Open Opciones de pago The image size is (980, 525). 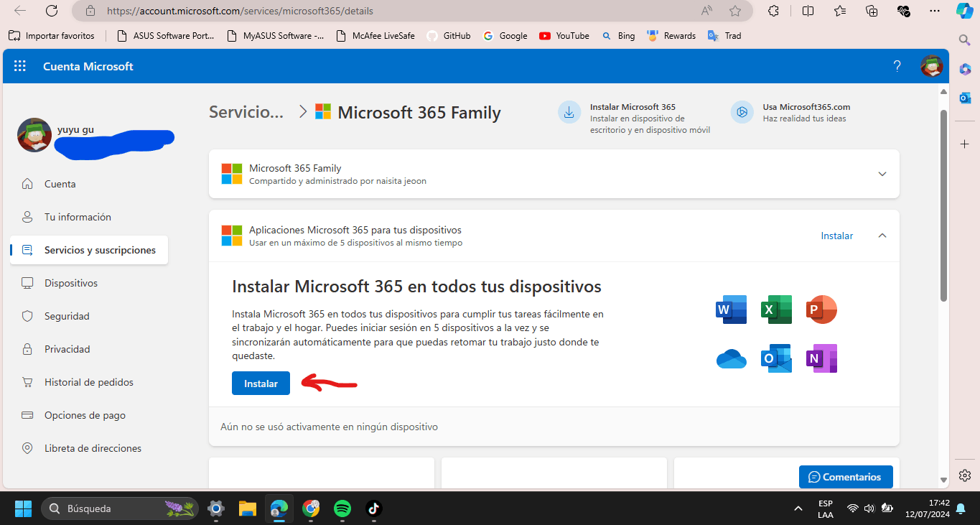point(88,415)
